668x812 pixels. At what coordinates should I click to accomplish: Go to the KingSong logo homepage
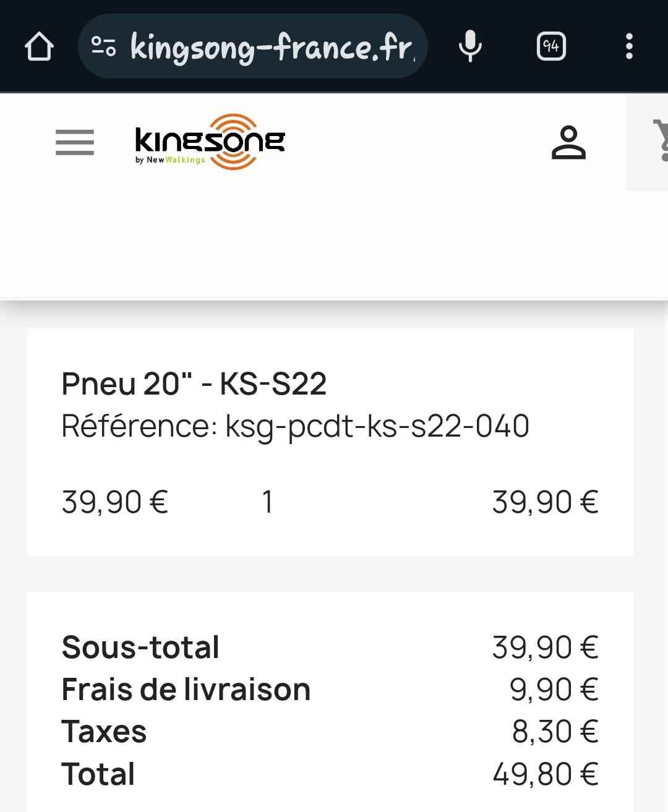(x=210, y=142)
